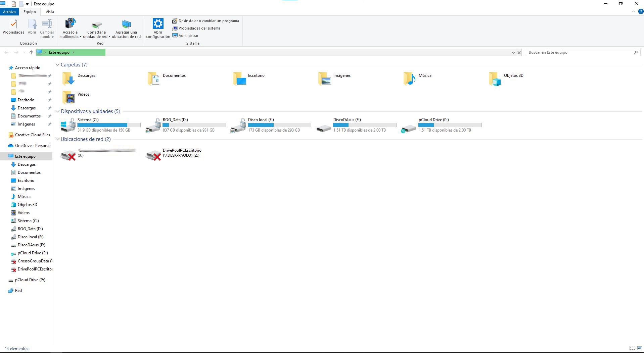Click the help question mark icon
644x353 pixels.
(640, 11)
